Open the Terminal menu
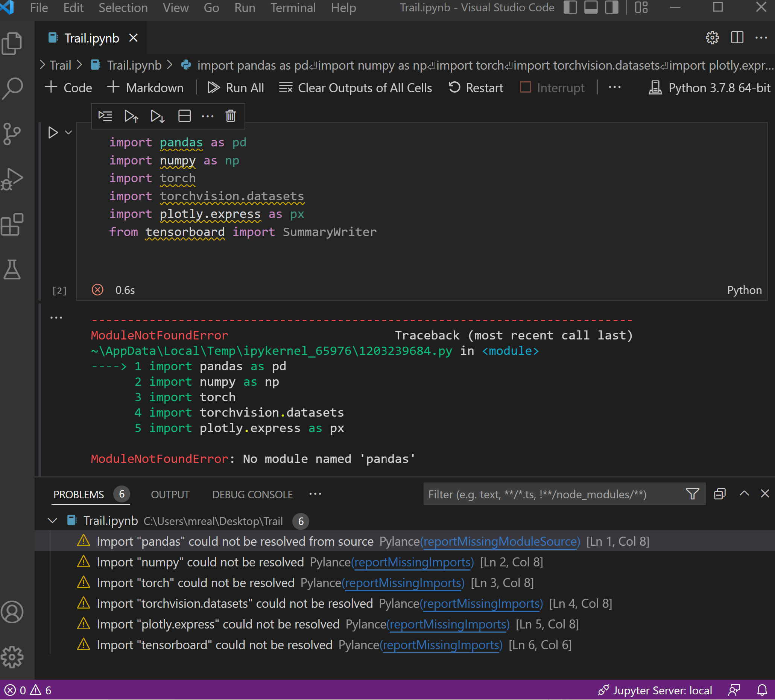This screenshot has height=700, width=775. (x=293, y=8)
